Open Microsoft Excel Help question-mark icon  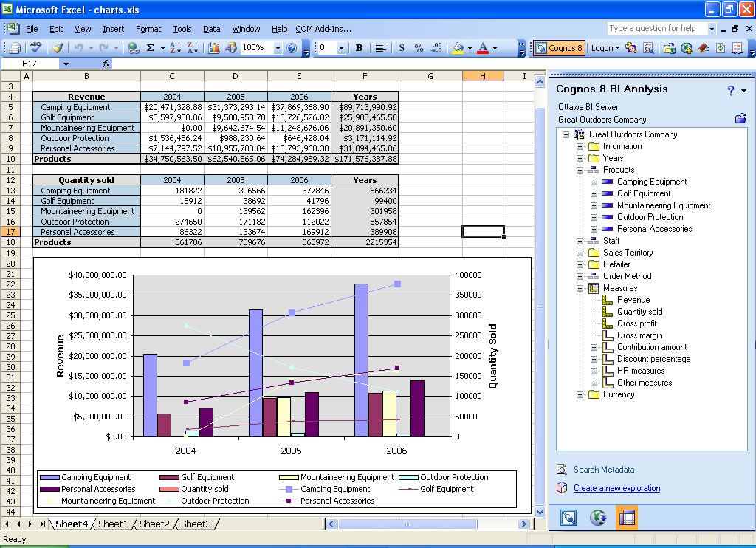[292, 48]
